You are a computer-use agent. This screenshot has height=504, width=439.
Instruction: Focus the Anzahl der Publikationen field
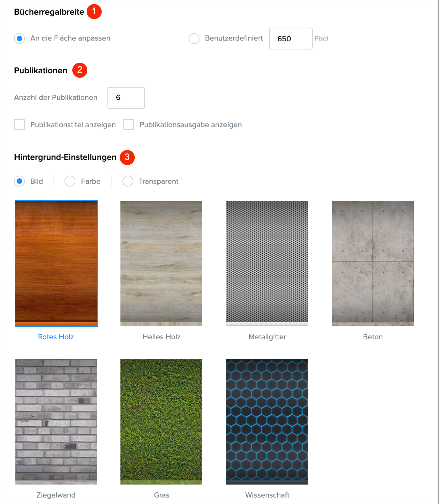126,98
